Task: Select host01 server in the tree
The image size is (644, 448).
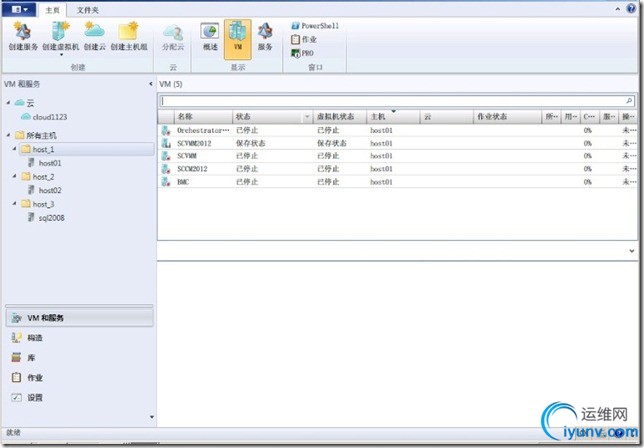Action: (x=45, y=163)
